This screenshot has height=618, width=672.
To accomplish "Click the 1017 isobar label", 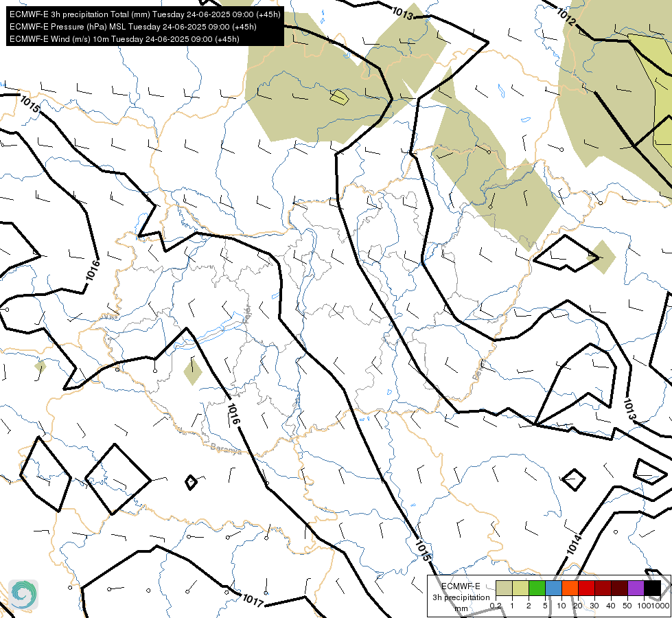I will pos(253,599).
